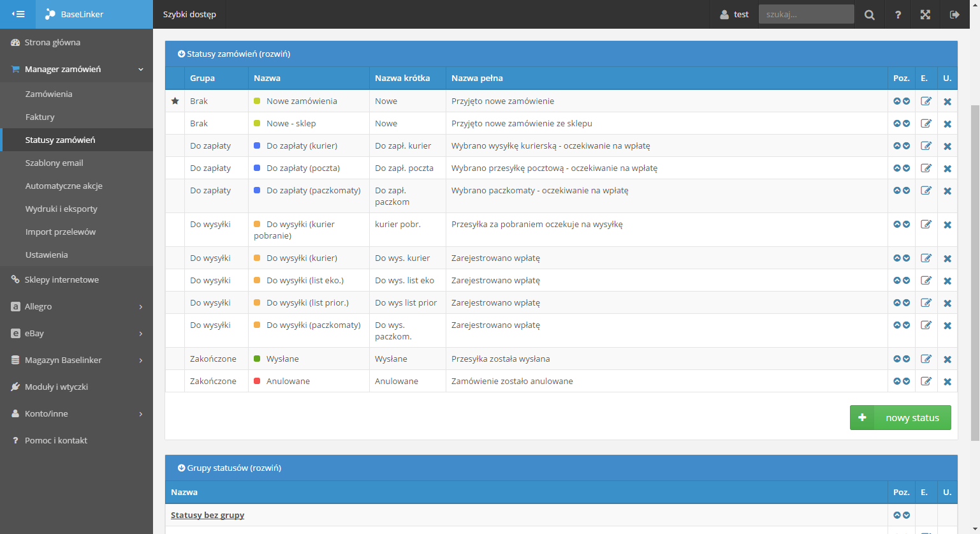980x534 pixels.
Task: Click the BaseLinker logo
Action: [x=74, y=14]
